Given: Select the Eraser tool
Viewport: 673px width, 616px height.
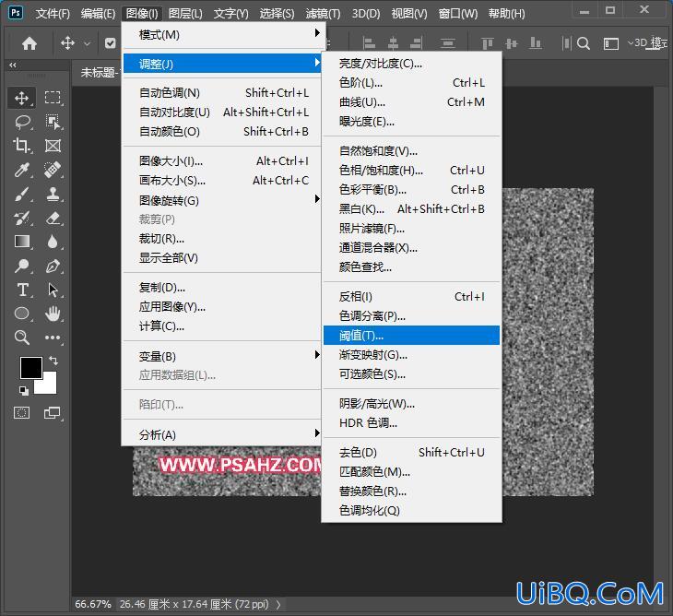Looking at the screenshot, I should click(53, 218).
